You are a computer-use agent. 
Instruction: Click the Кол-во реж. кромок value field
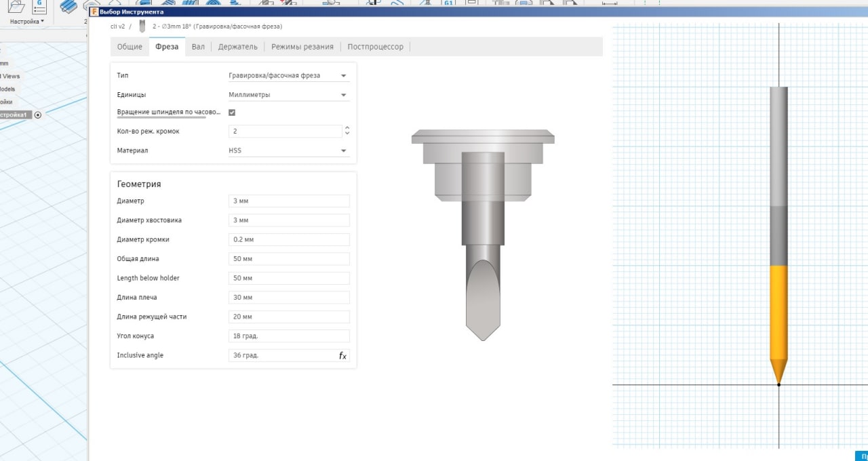click(x=285, y=132)
